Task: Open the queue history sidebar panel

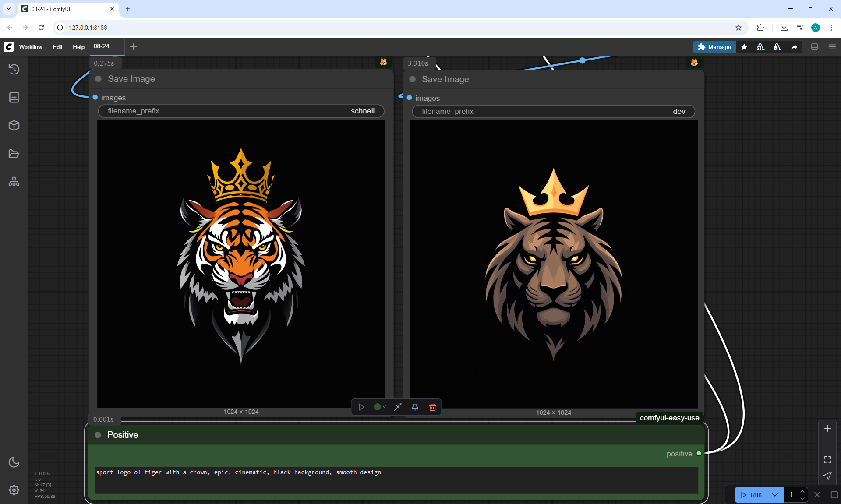Action: (x=14, y=69)
